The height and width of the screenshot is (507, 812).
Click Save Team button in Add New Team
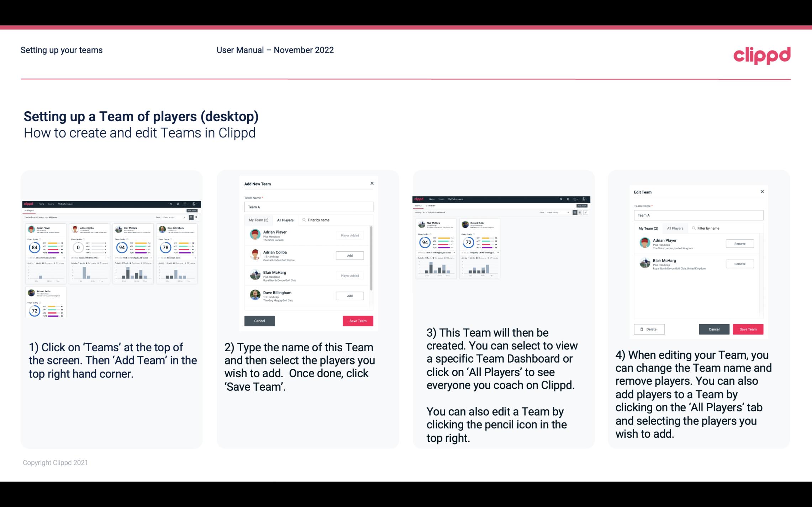pos(357,320)
